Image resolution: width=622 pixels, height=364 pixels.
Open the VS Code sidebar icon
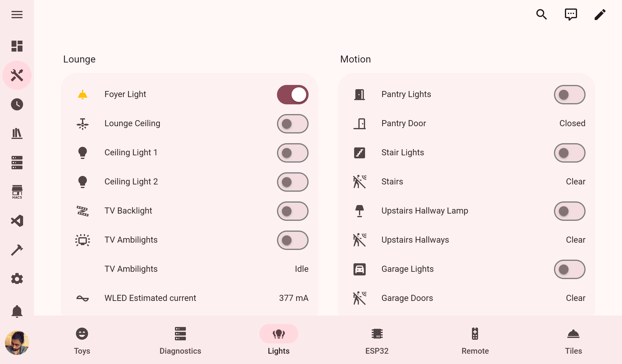(17, 221)
